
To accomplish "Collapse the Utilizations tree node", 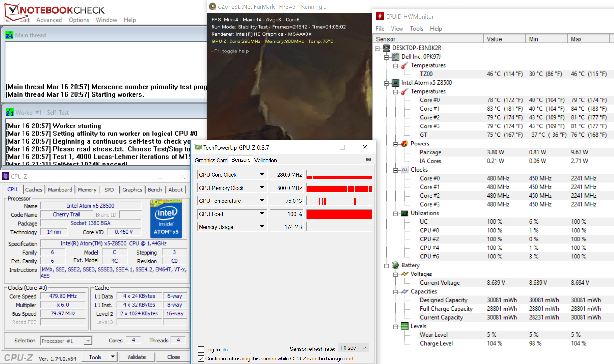I will (395, 214).
